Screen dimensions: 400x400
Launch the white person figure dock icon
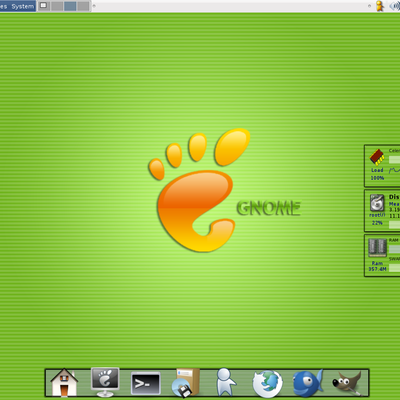point(226,382)
